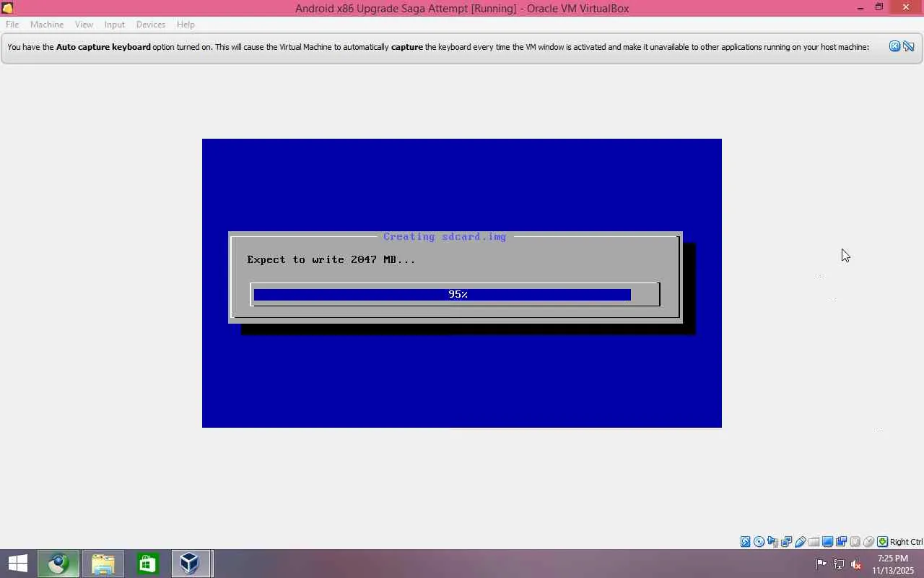
Task: Click the recording status indicator icon
Action: (x=842, y=542)
